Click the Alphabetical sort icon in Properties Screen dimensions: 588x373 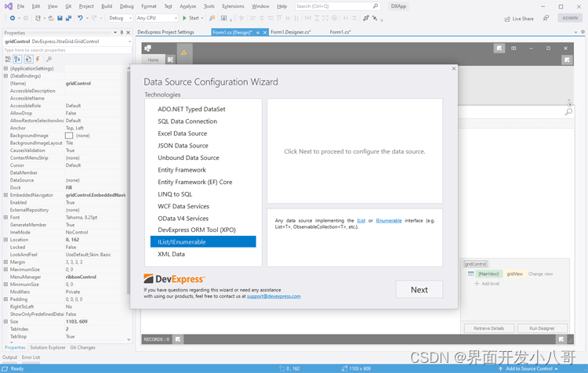[17, 60]
